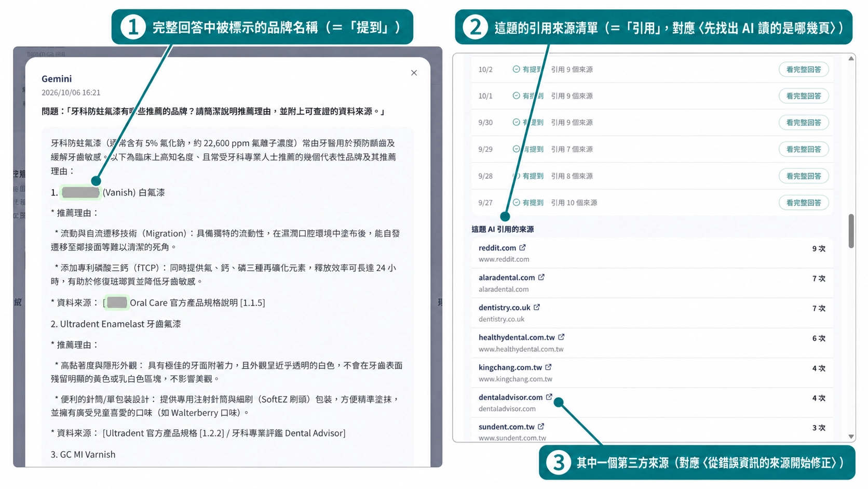Click the '3. GC MI Varnish' line
Screen dimensions: 868x489
(x=83, y=454)
